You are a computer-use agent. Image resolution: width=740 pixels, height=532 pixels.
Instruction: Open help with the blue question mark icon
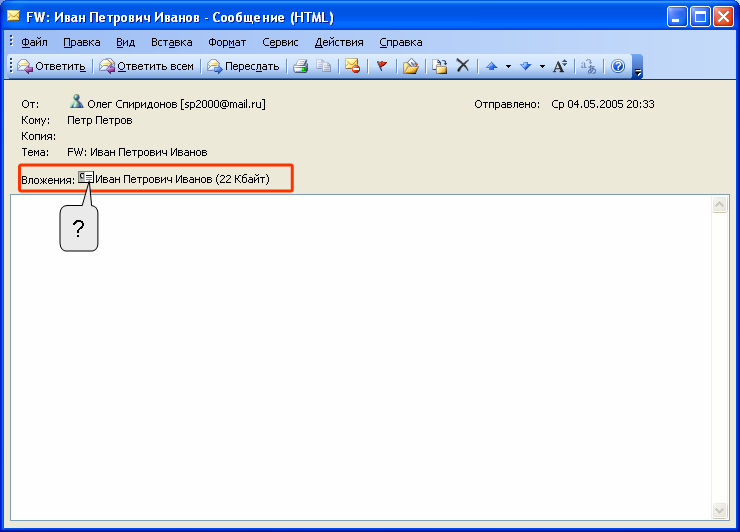(x=618, y=66)
